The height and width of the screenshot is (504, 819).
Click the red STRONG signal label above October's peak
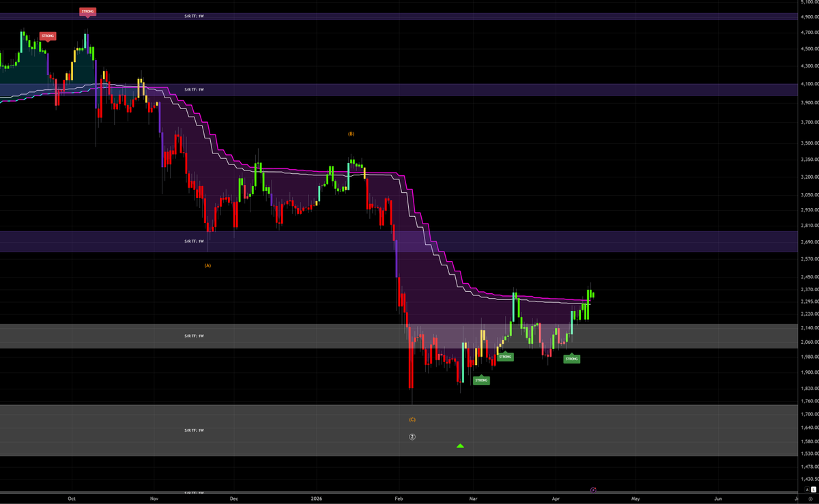pyautogui.click(x=87, y=12)
